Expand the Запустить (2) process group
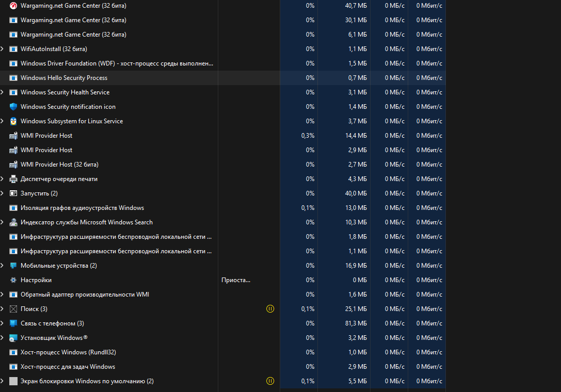The image size is (561, 392). (x=3, y=193)
